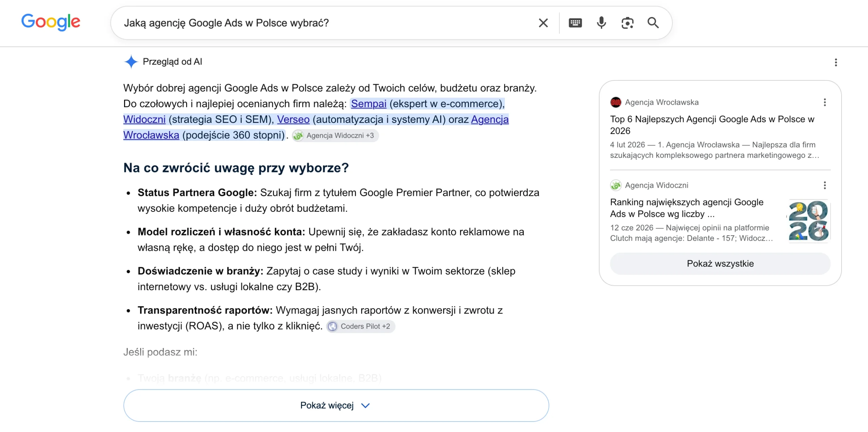Viewport: 868px width, 432px height.
Task: Open the Sempai link
Action: point(369,104)
